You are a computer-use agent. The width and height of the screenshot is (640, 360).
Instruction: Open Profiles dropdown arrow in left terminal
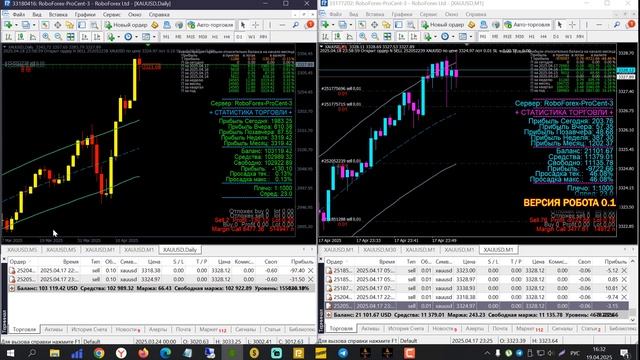34,25
